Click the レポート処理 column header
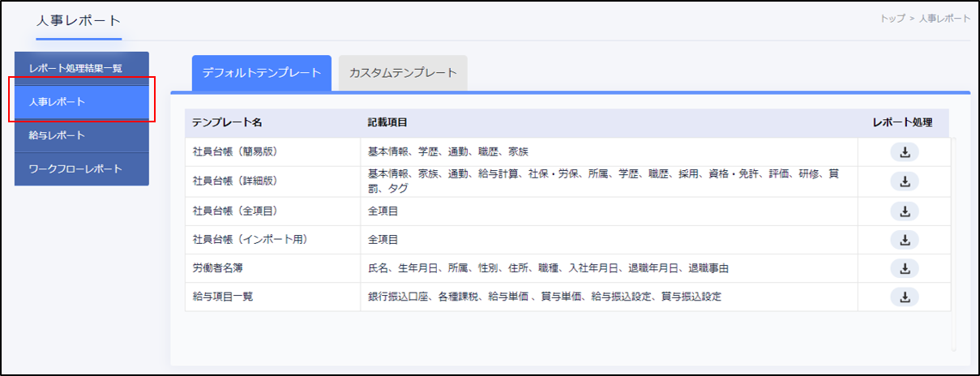This screenshot has height=376, width=980. [903, 123]
